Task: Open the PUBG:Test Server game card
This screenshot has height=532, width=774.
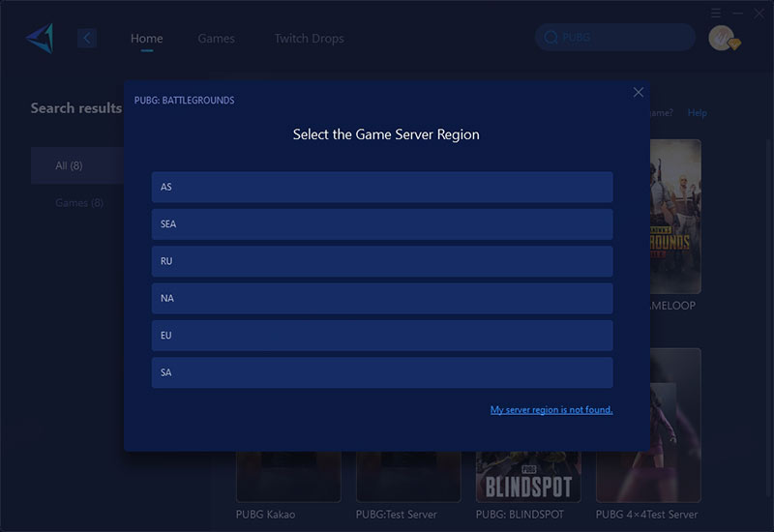Action: click(x=408, y=477)
